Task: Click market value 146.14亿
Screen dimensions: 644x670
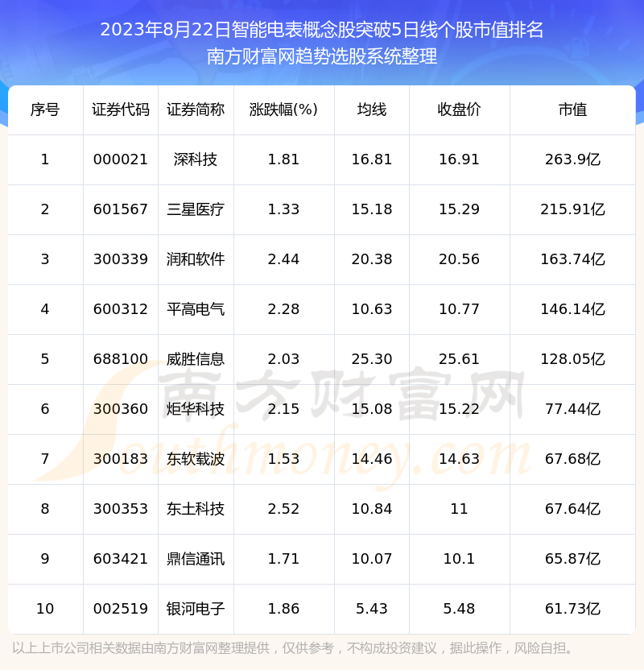Action: [x=572, y=309]
